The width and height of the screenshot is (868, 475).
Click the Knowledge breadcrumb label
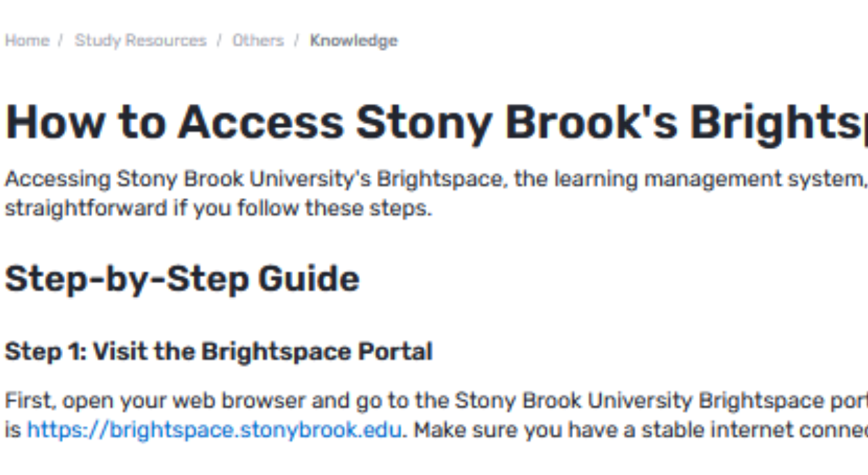(353, 40)
